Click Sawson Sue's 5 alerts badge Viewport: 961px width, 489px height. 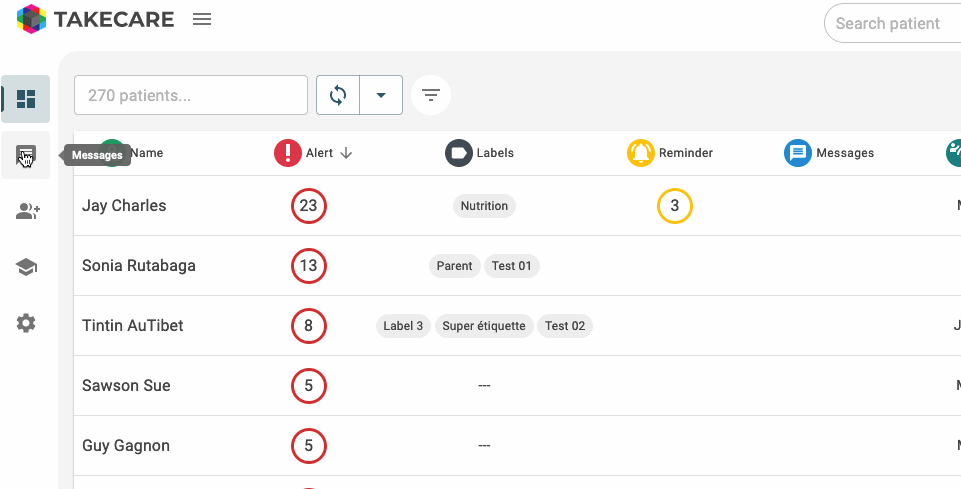click(x=308, y=386)
